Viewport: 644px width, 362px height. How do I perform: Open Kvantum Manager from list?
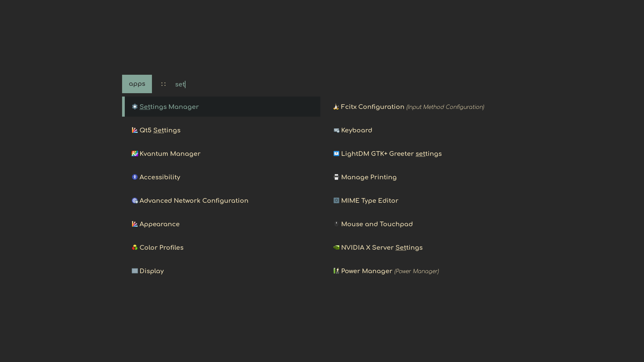pos(170,154)
